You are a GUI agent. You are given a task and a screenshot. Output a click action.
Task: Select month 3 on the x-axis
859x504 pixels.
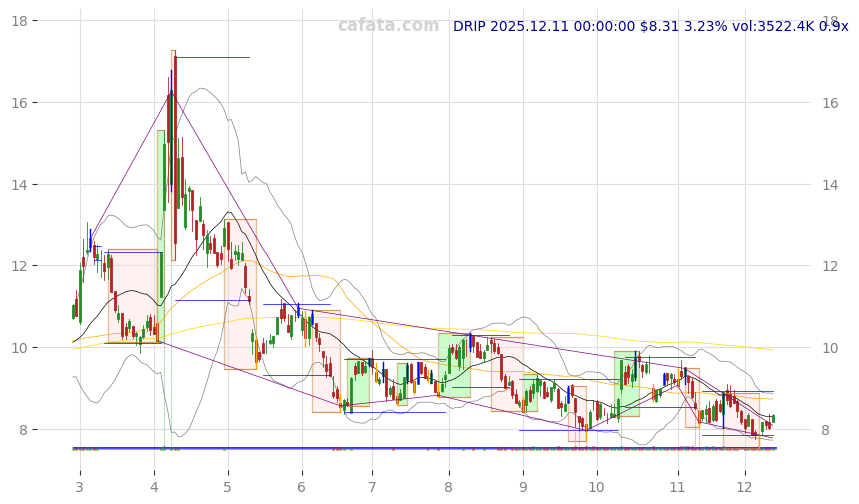79,486
